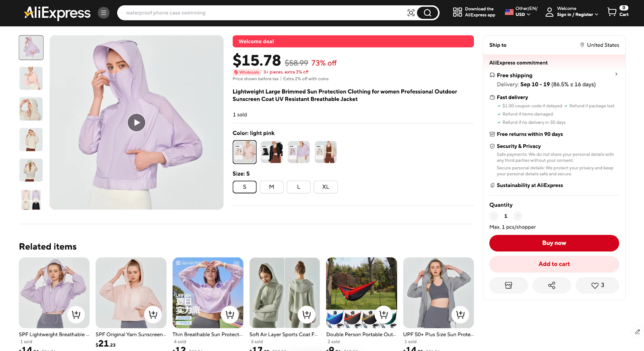Screen dimensions: 644x351
Task: Choose the beige jacket color swatch
Action: [326, 152]
